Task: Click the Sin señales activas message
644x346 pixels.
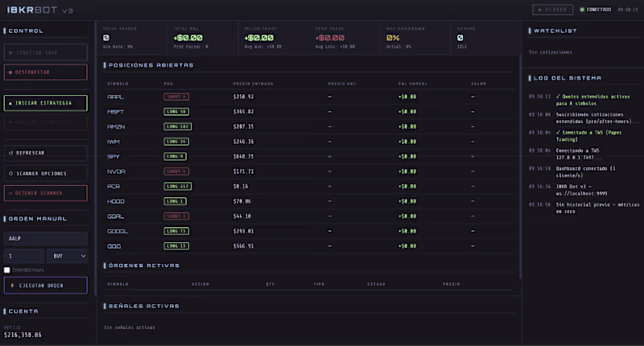Action: coord(130,327)
